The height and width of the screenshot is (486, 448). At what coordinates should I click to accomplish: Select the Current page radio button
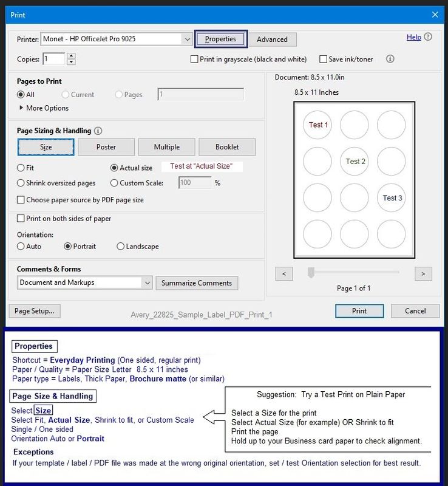[x=65, y=95]
